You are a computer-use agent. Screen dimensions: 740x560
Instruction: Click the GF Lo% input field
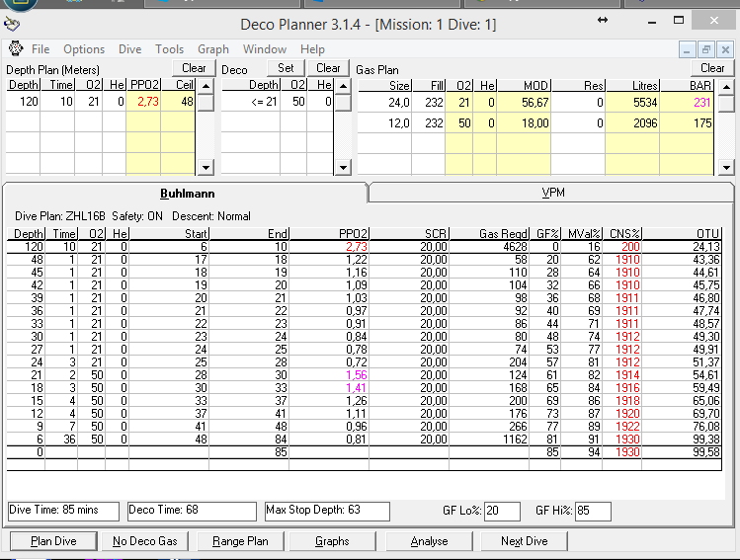pyautogui.click(x=502, y=511)
